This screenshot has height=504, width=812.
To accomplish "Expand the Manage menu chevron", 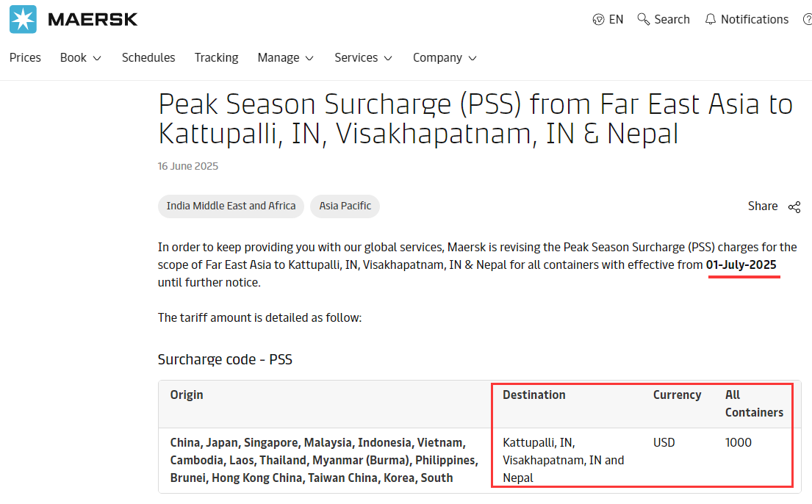I will (x=309, y=58).
